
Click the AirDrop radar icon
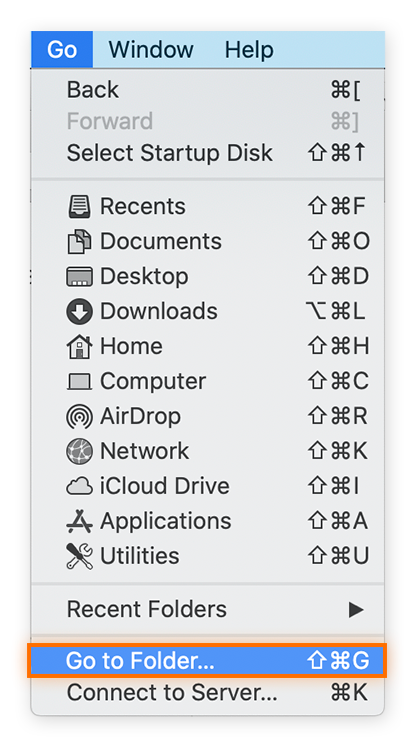coord(79,417)
